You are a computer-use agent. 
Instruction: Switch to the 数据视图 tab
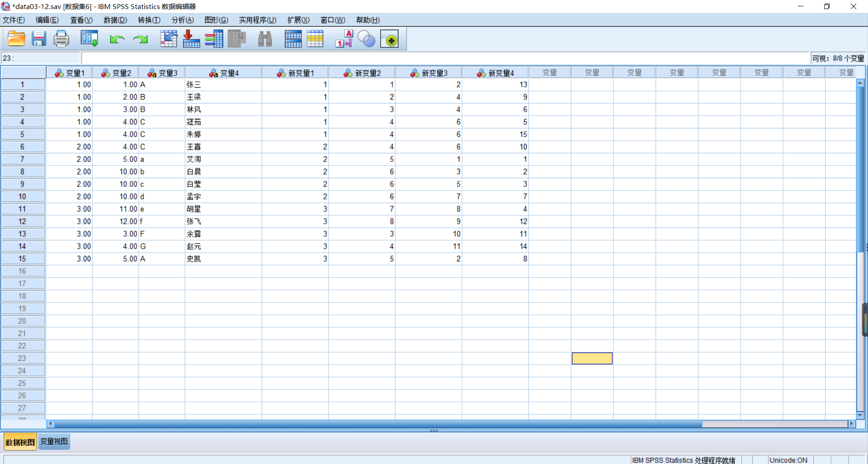pyautogui.click(x=20, y=442)
